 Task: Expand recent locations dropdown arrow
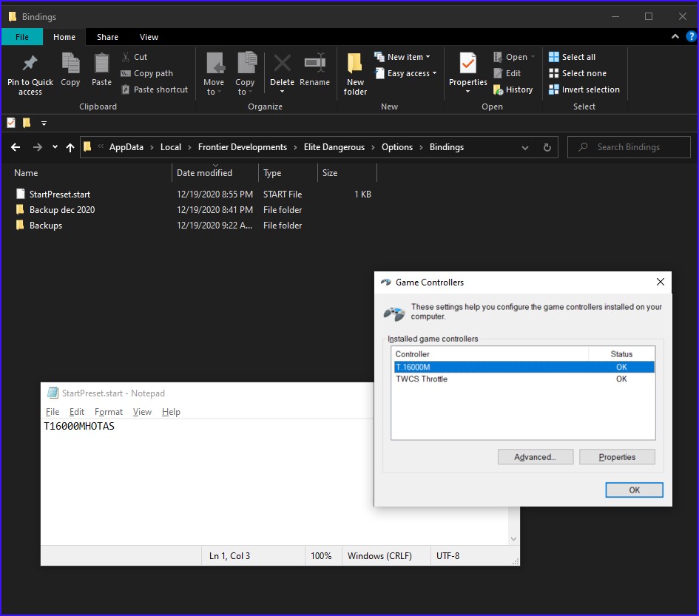(x=55, y=146)
